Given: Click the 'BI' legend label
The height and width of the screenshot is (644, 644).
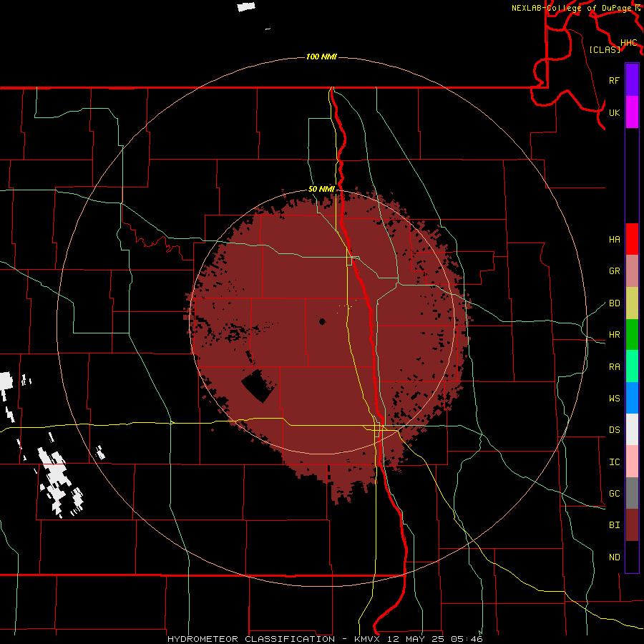Looking at the screenshot, I should (615, 525).
